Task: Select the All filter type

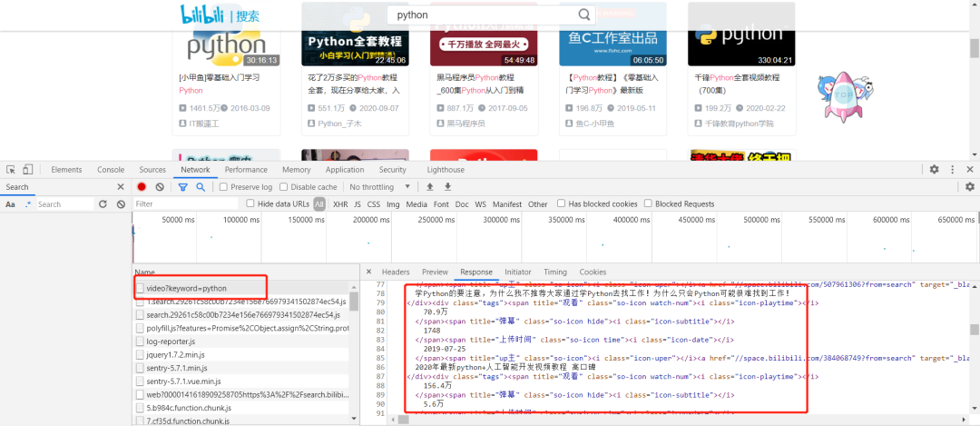Action: (319, 204)
